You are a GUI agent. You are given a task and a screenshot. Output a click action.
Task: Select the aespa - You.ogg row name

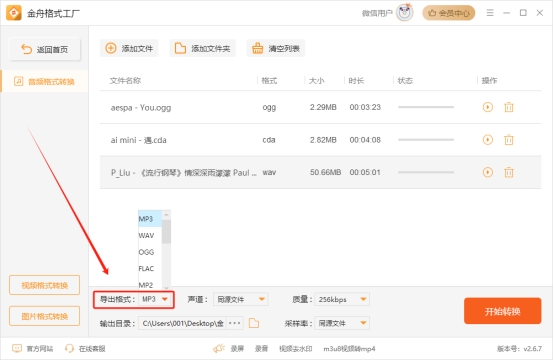point(141,107)
